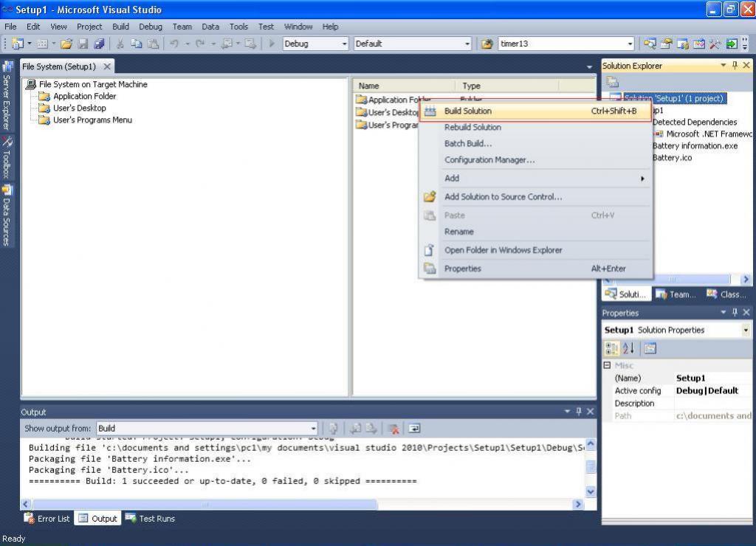This screenshot has height=546, width=756.
Task: Click the hammer-and-wrench Toolbox toolbar icon
Action: coord(715,44)
